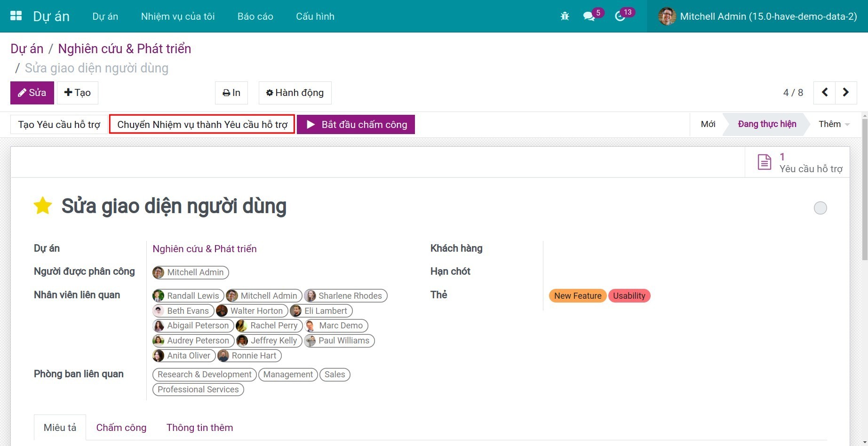Go to next record arrow
This screenshot has height=446, width=868.
pyautogui.click(x=845, y=93)
